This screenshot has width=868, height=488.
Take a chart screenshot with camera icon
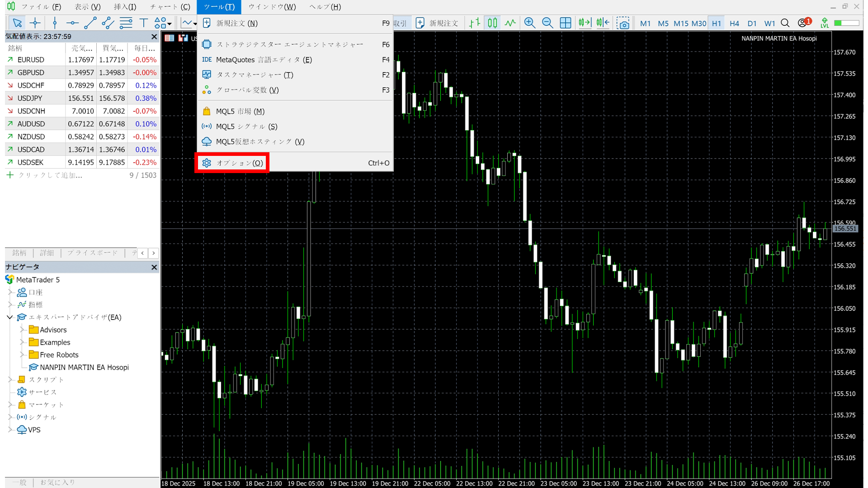tap(623, 23)
